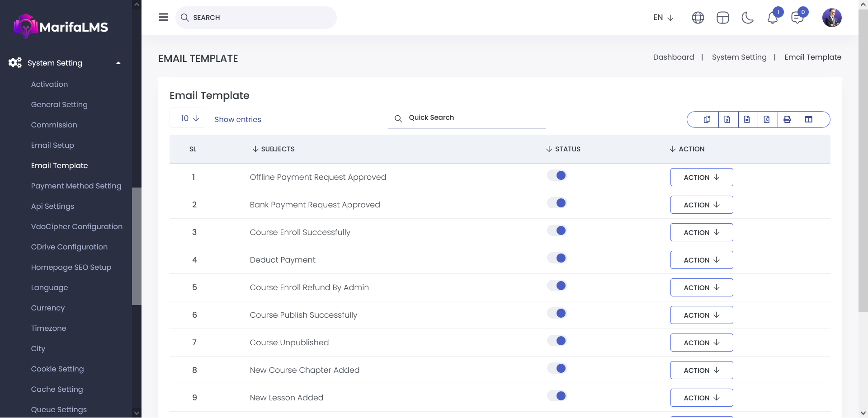Print the email template table
The image size is (868, 418).
[x=787, y=119]
